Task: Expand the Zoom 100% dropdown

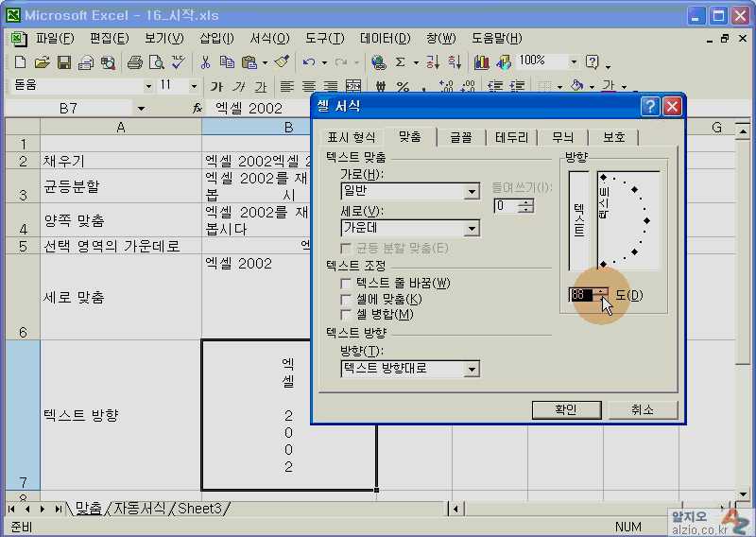Action: tap(574, 61)
